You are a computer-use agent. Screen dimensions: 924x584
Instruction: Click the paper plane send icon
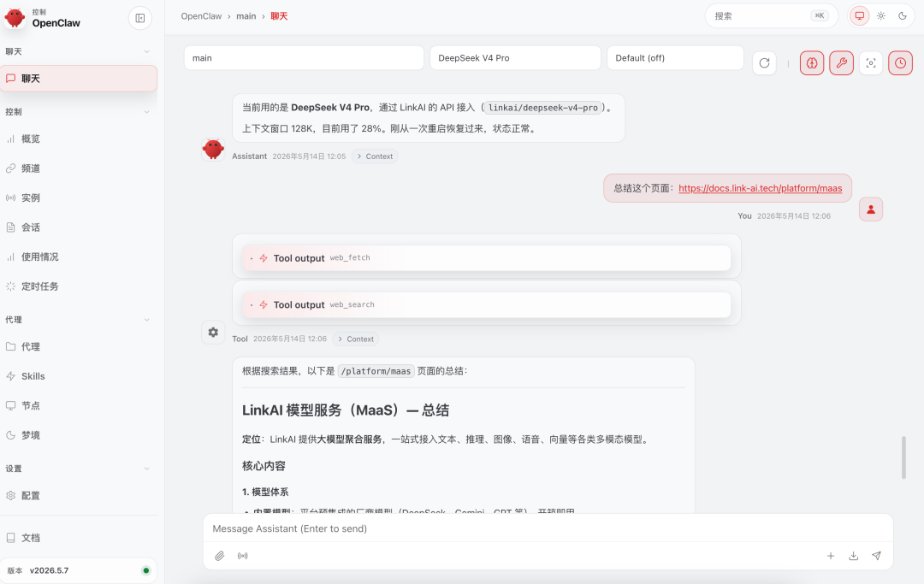click(876, 556)
